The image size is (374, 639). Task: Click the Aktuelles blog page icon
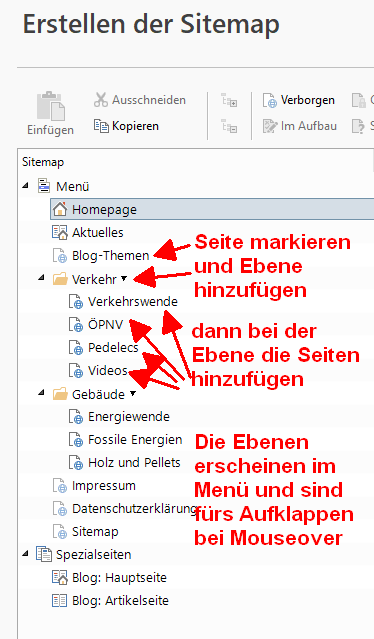click(59, 232)
